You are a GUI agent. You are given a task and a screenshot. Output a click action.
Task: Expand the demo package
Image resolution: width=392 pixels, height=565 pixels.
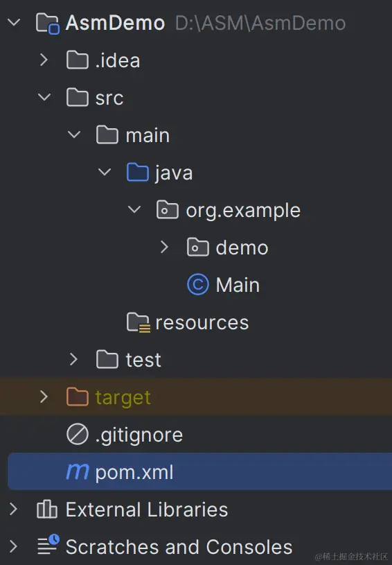[x=164, y=247]
